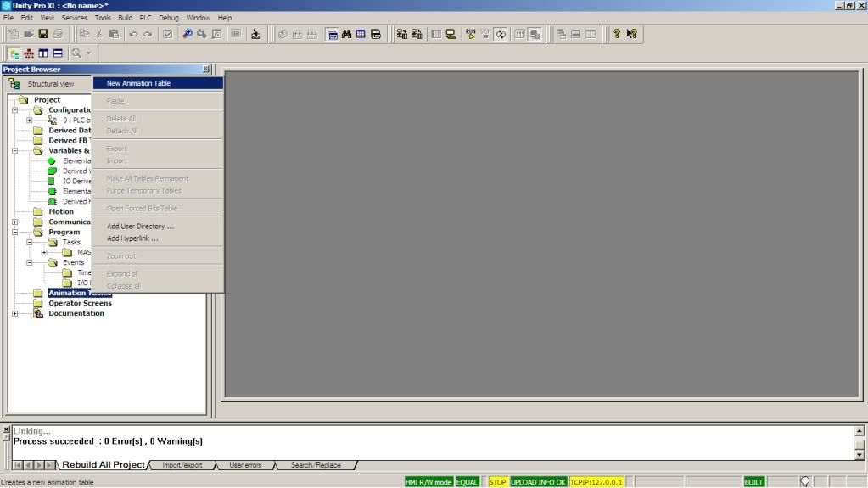This screenshot has height=488, width=868.
Task: Click the yellow question mark Help icon
Action: click(x=617, y=34)
